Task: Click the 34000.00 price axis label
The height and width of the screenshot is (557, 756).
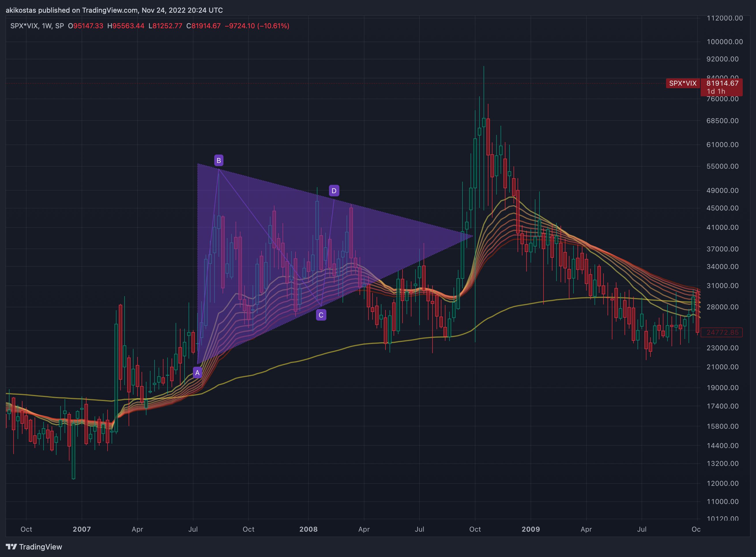Action: [722, 267]
